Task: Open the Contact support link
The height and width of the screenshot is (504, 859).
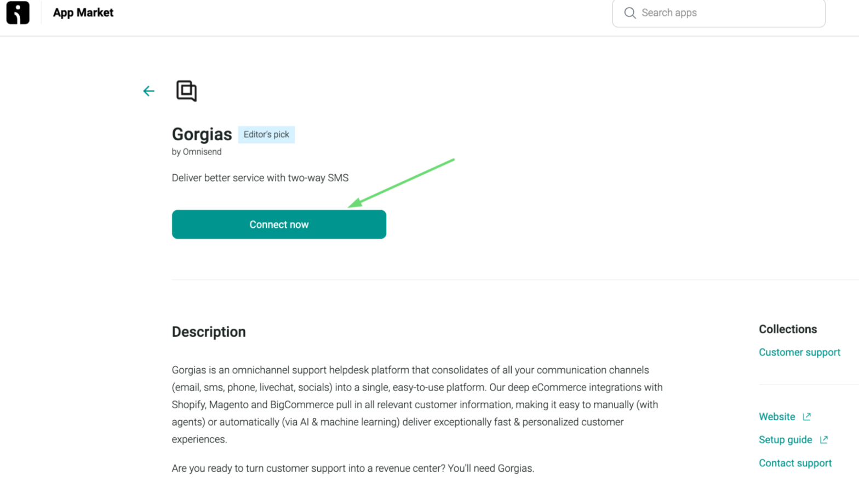Action: click(x=795, y=463)
